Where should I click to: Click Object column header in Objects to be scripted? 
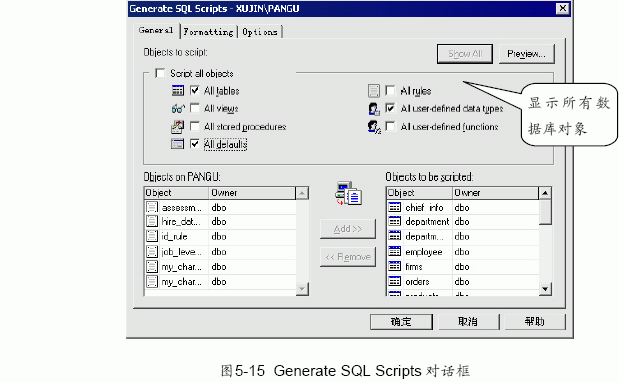point(419,193)
